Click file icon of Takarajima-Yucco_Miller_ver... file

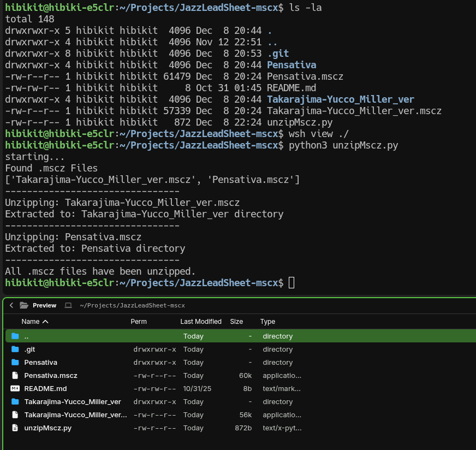[x=15, y=415]
